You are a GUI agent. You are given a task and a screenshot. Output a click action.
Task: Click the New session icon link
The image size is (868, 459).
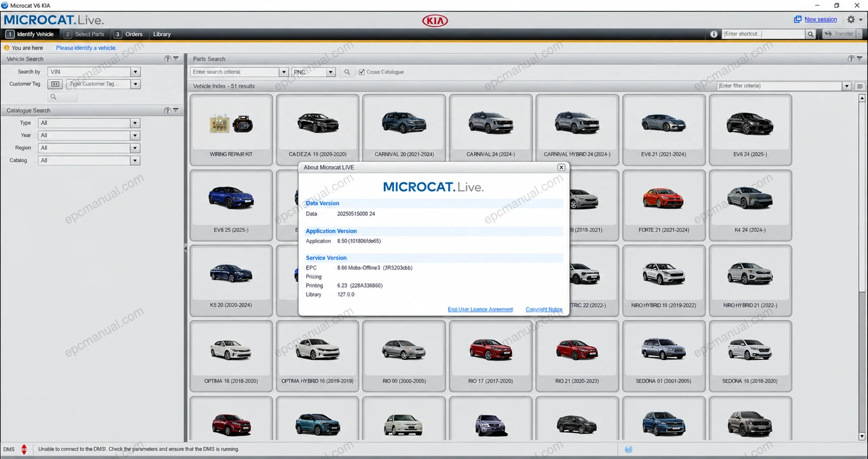[798, 20]
